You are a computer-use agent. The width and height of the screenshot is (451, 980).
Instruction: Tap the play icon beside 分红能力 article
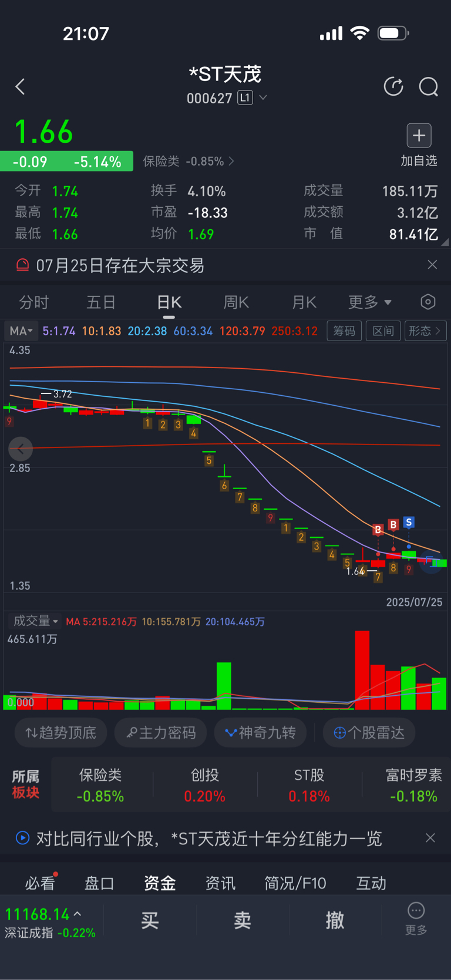tap(22, 838)
